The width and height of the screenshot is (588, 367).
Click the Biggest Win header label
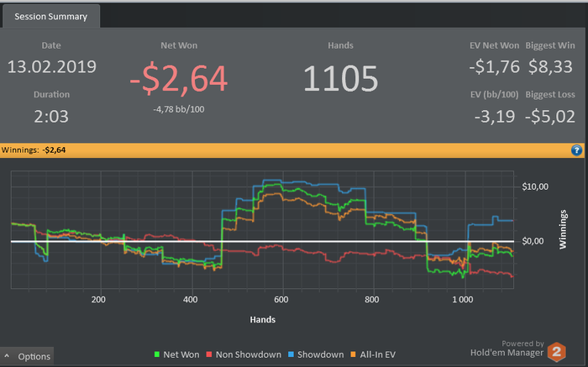(x=550, y=45)
